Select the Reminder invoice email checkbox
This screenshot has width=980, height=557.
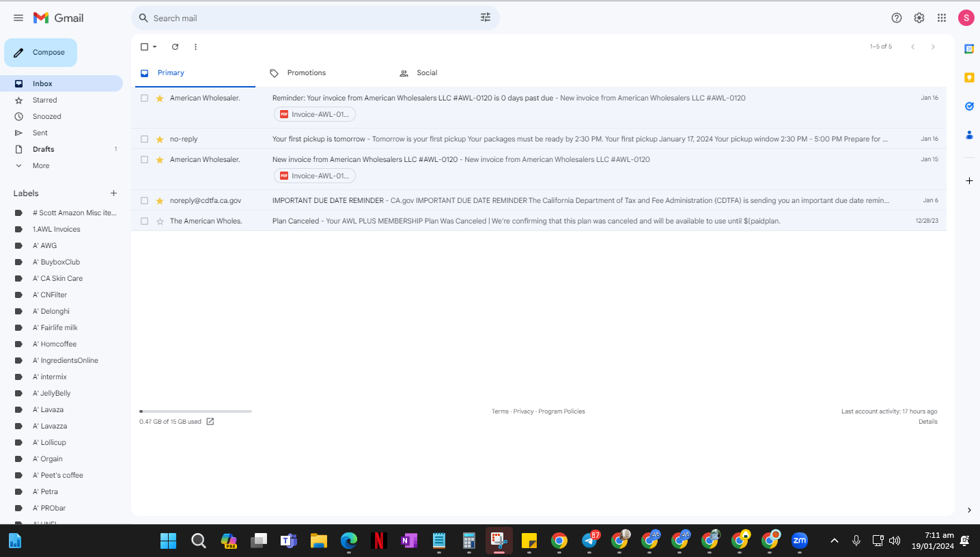[x=144, y=98]
